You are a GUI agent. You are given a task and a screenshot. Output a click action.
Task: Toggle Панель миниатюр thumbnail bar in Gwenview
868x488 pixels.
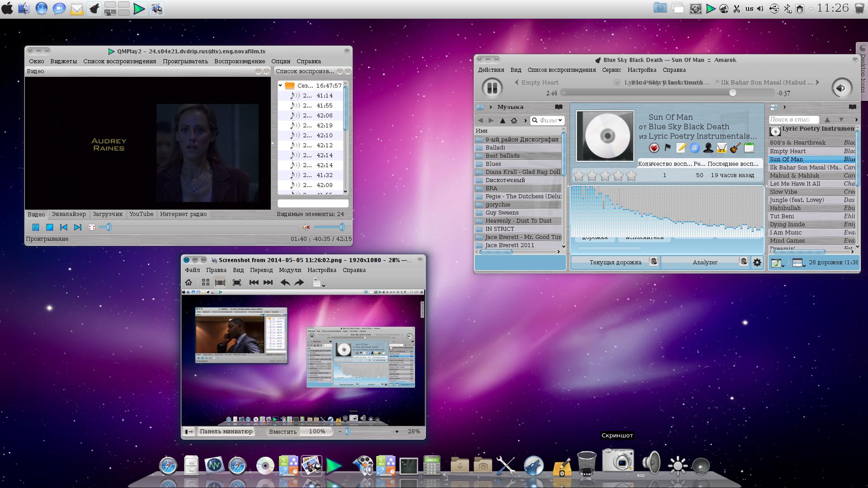[226, 431]
